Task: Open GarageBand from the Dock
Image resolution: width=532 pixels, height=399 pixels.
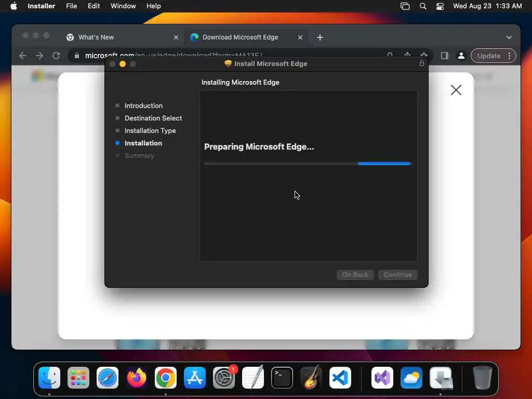Action: tap(311, 378)
